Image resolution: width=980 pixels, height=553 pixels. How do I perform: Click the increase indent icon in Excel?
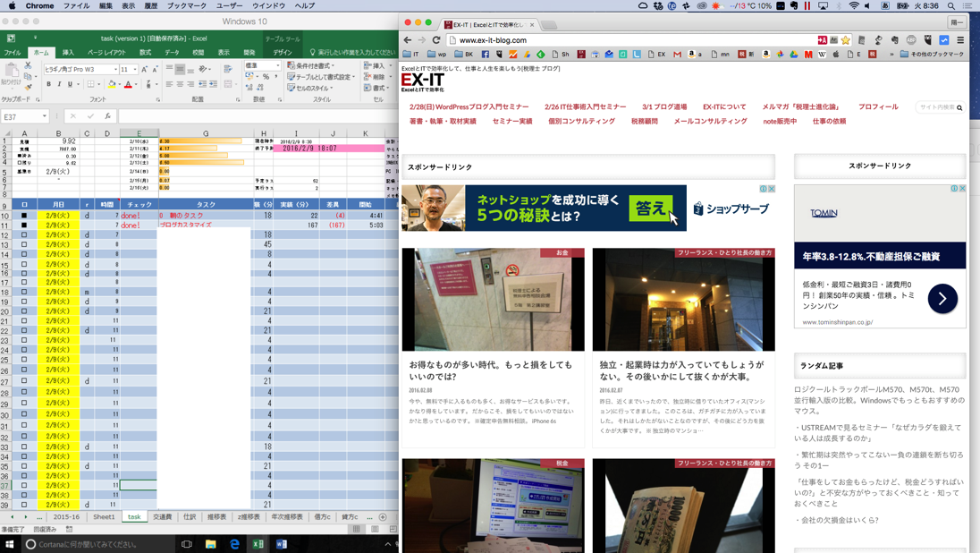(x=213, y=84)
